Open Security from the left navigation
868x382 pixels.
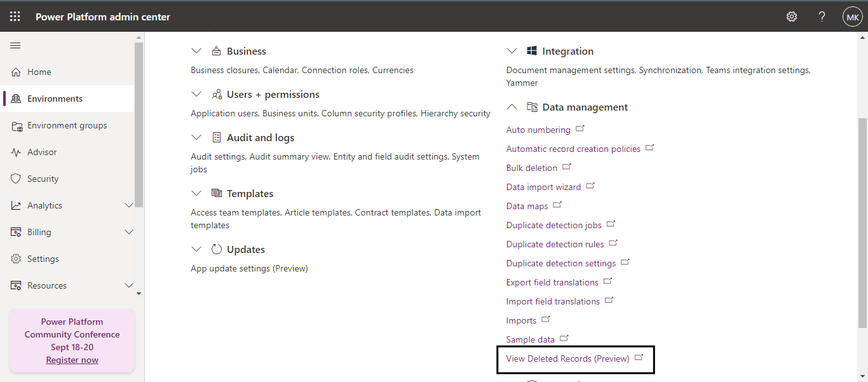point(43,179)
